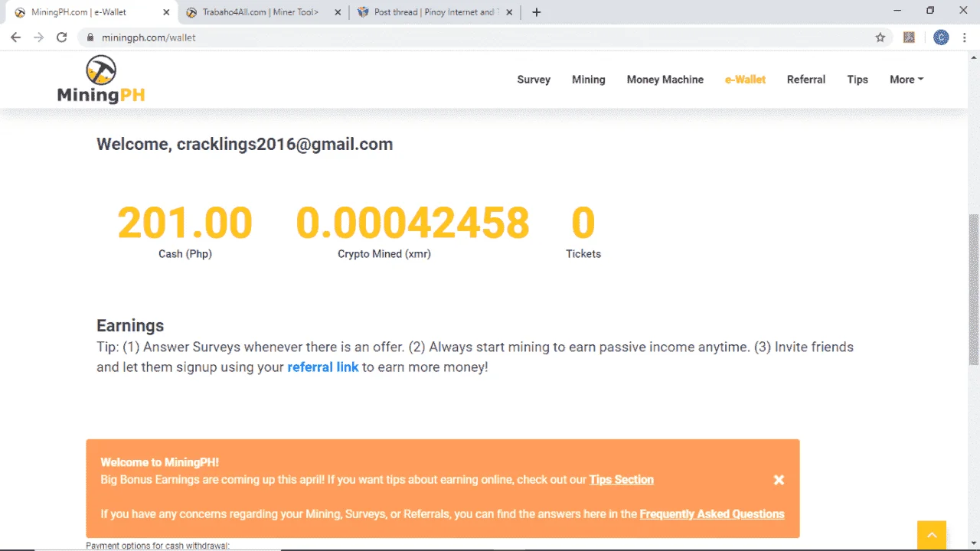
Task: Open the Frequently Asked Questions link
Action: click(x=712, y=514)
